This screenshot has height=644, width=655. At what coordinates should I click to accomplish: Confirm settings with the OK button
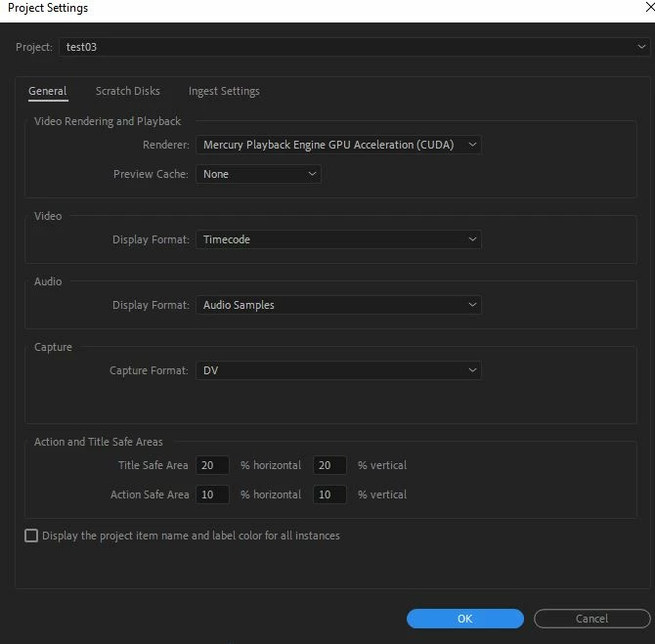tap(465, 619)
